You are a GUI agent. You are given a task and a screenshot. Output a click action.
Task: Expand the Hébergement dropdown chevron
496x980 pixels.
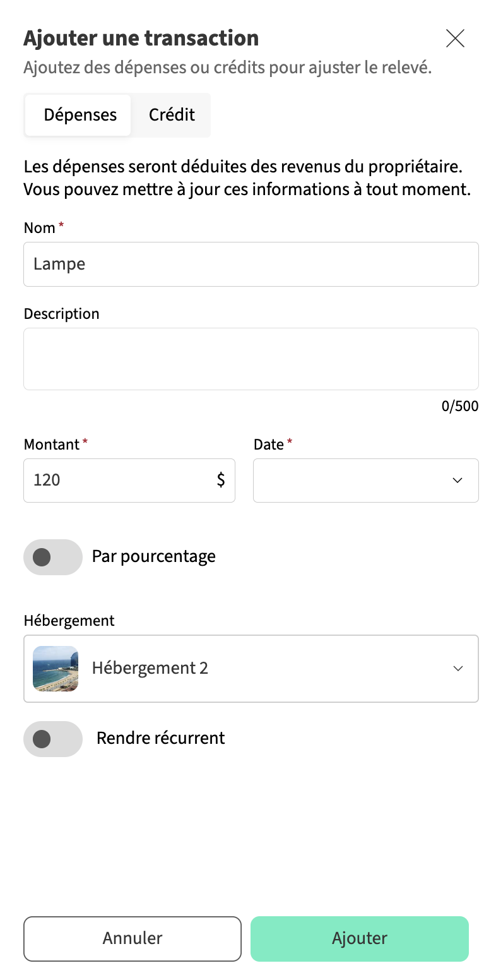(x=458, y=668)
